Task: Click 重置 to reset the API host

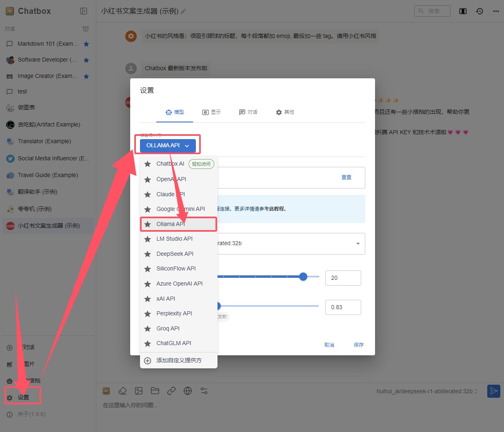Action: [346, 177]
